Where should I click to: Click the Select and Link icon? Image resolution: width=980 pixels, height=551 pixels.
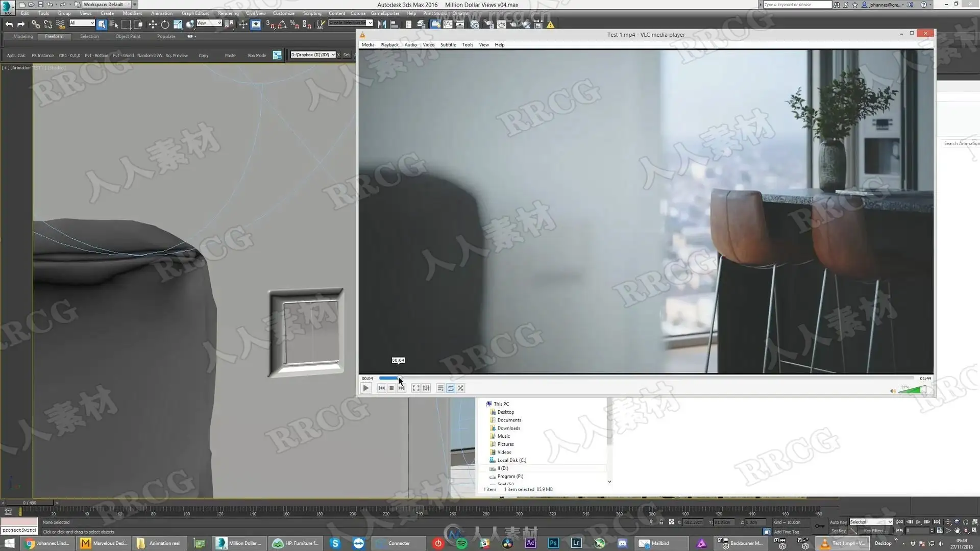point(35,24)
